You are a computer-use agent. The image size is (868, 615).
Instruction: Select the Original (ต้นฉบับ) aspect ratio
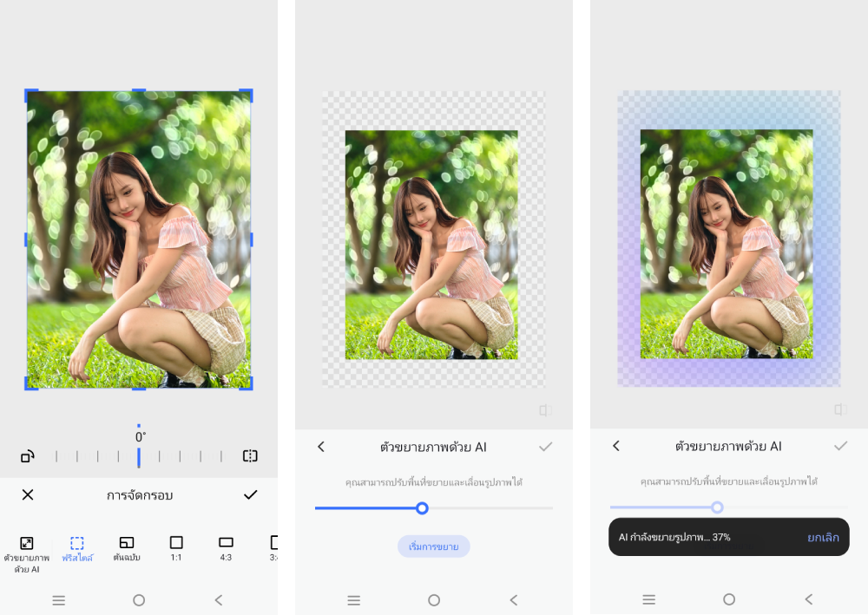point(127,543)
